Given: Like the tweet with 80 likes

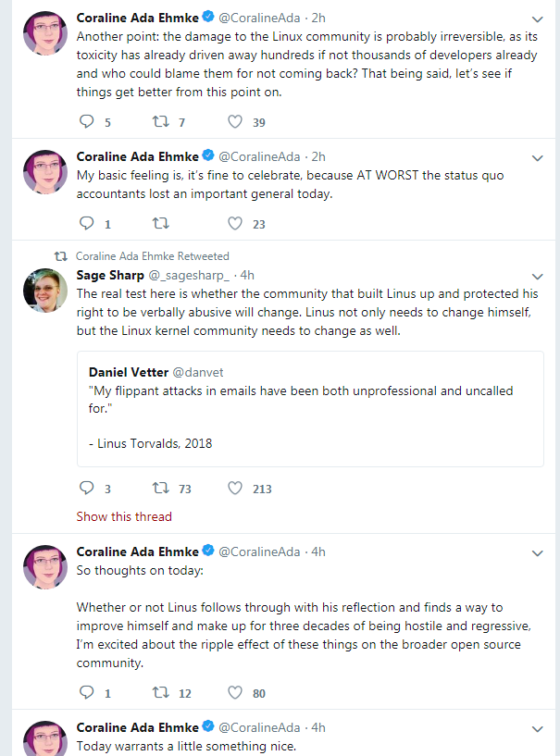Looking at the screenshot, I should 235,692.
